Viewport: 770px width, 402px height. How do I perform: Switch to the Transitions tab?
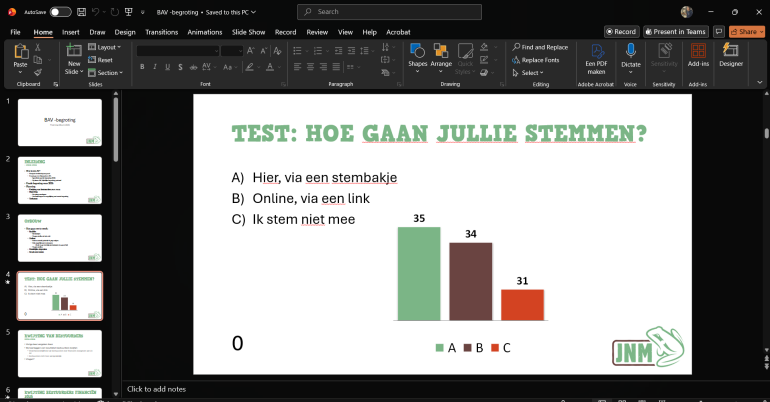161,32
